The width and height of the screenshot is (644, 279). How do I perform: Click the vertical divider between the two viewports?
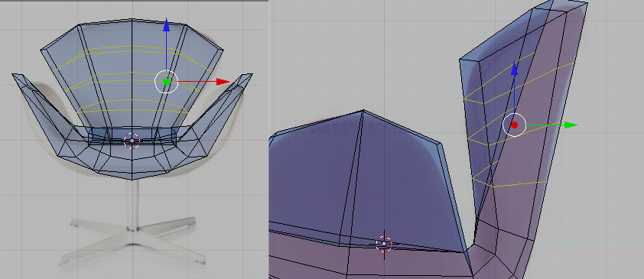click(268, 139)
